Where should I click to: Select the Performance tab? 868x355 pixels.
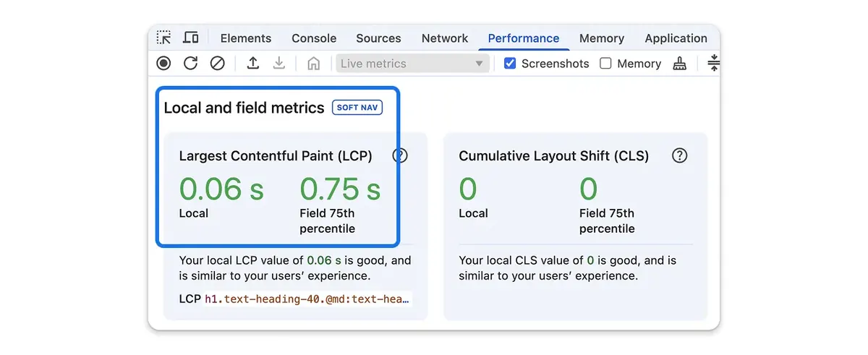[524, 38]
